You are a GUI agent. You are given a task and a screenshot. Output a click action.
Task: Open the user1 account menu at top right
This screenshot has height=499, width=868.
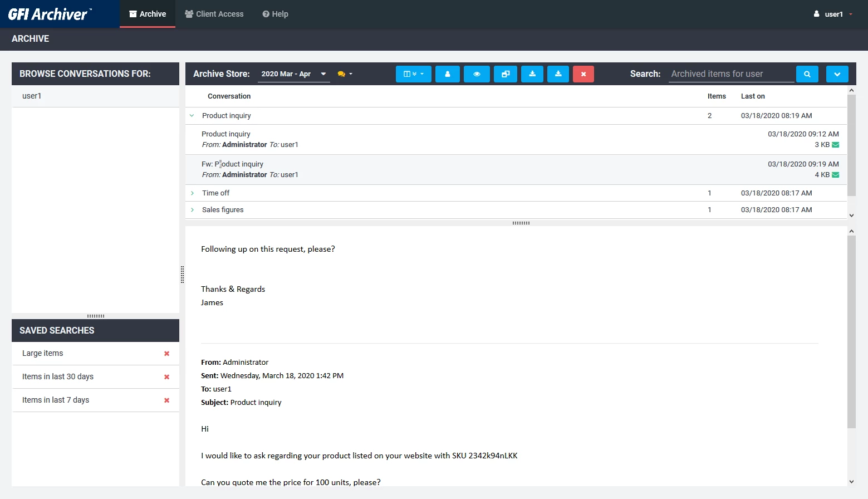tap(833, 14)
